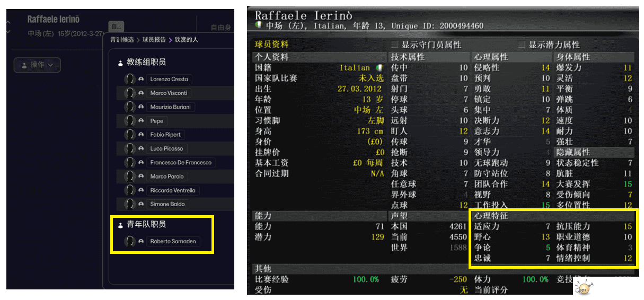The width and height of the screenshot is (644, 300).
Task: Open Lorenzo Cresta name button
Action: coord(169,79)
